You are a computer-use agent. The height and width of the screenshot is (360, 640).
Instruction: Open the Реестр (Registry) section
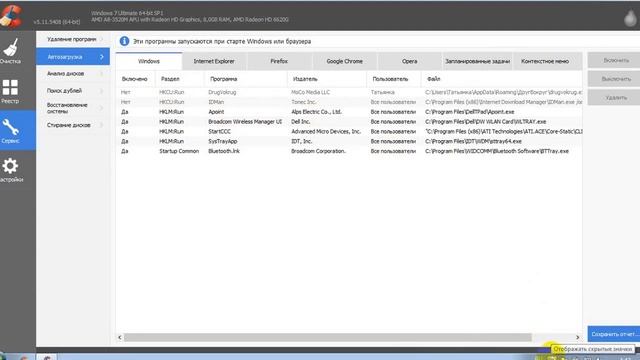[x=10, y=91]
